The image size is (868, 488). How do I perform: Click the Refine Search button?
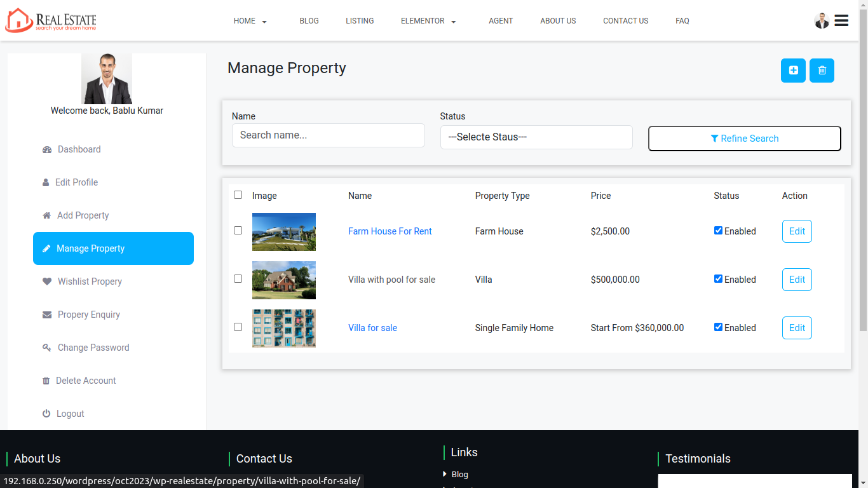coord(744,139)
